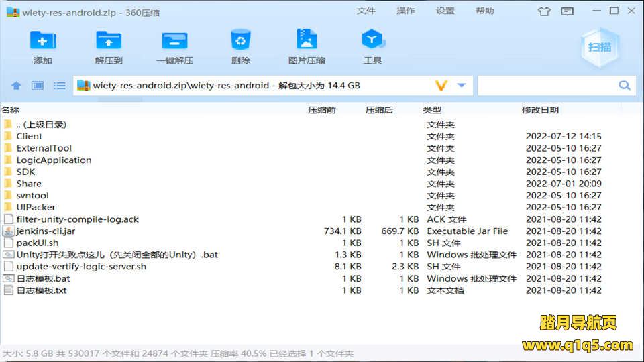Image resolution: width=644 pixels, height=362 pixels.
Task: Open the Help (帮助) menu
Action: pyautogui.click(x=485, y=11)
